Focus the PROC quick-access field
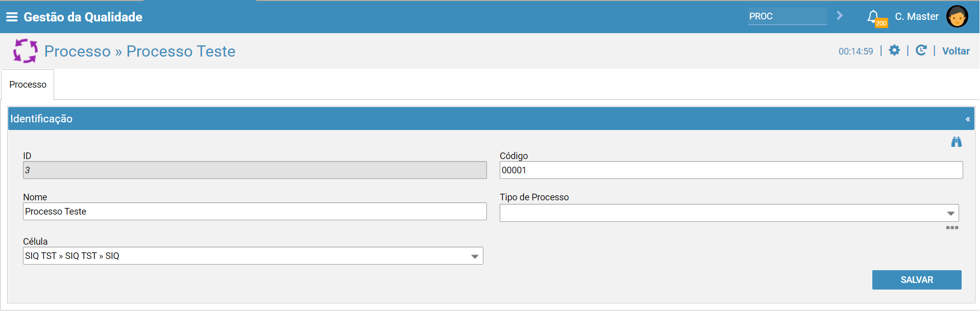The height and width of the screenshot is (313, 980). coord(788,16)
